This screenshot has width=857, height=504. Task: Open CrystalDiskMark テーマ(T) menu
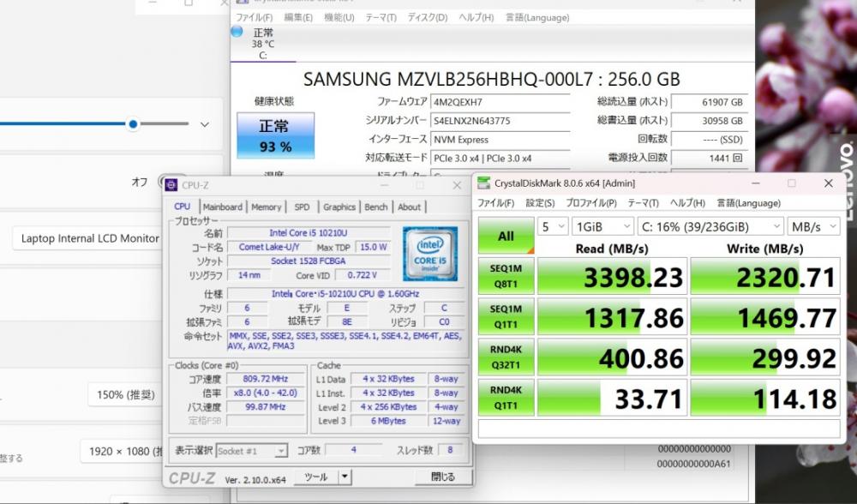click(x=643, y=203)
